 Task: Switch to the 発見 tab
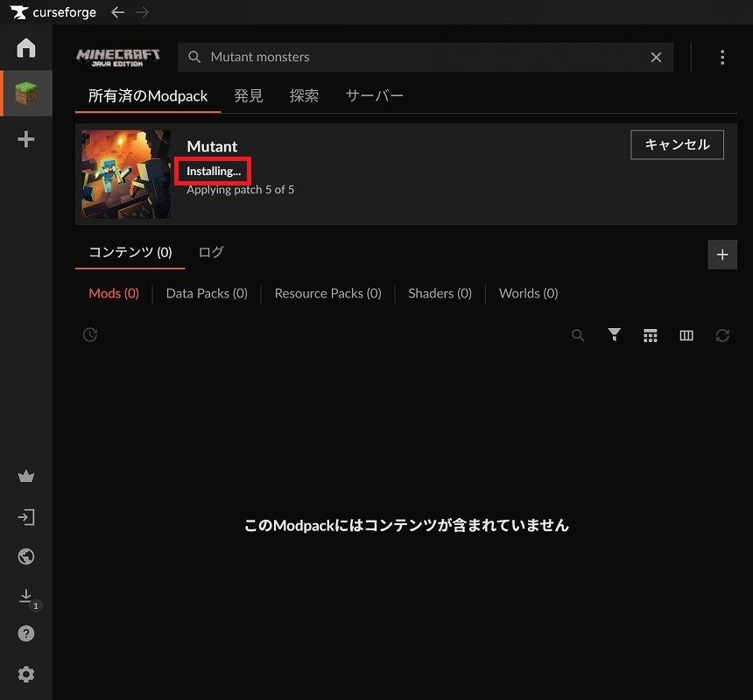click(249, 95)
